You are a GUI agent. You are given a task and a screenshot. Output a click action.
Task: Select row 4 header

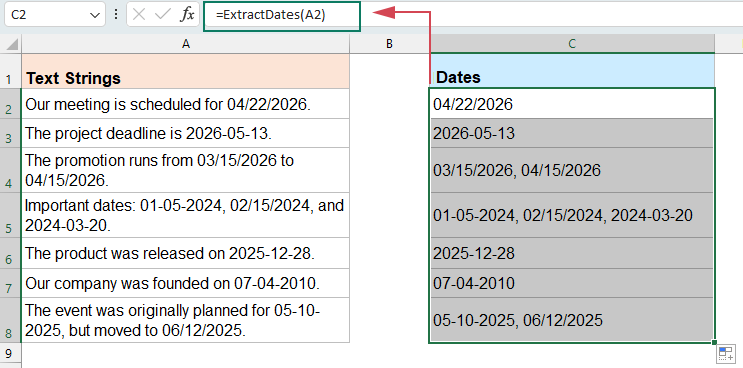(10, 170)
